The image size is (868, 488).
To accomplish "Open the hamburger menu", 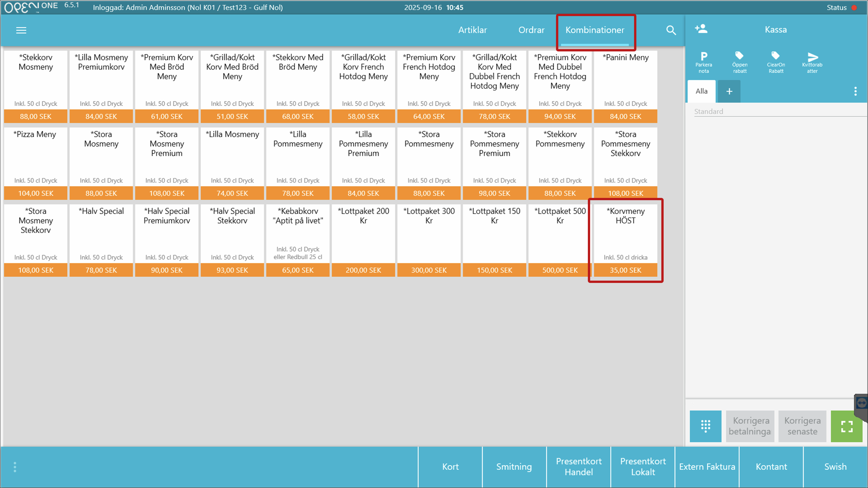I will tap(21, 30).
